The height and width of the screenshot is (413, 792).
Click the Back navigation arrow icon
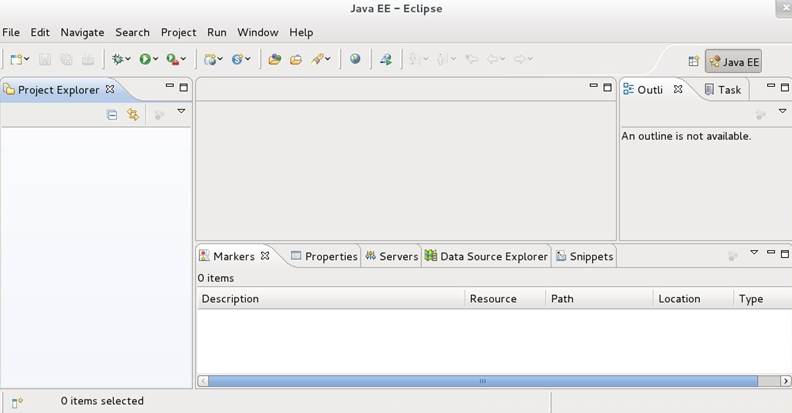pyautogui.click(x=492, y=60)
